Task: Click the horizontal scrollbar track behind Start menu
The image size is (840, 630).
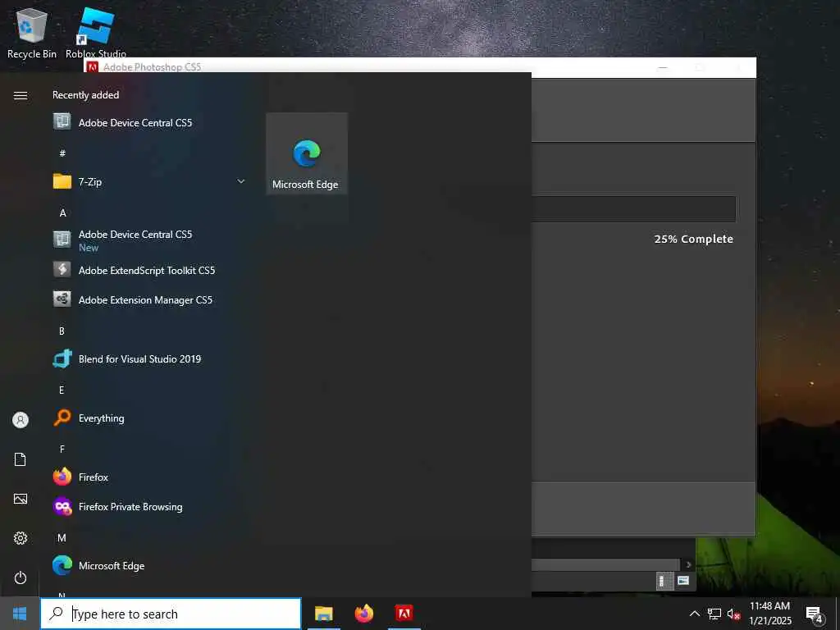Action: tap(605, 564)
